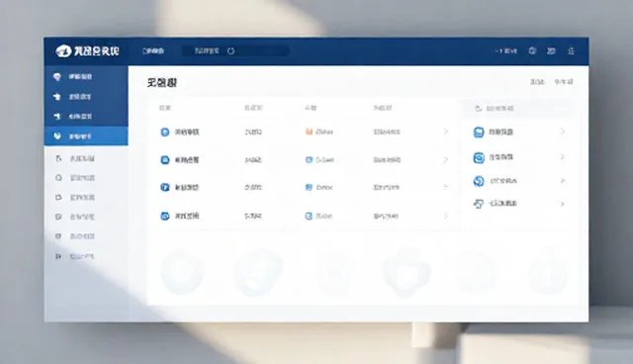This screenshot has width=633, height=364.
Task: Click the blue icon in the third table row
Action: click(x=165, y=187)
